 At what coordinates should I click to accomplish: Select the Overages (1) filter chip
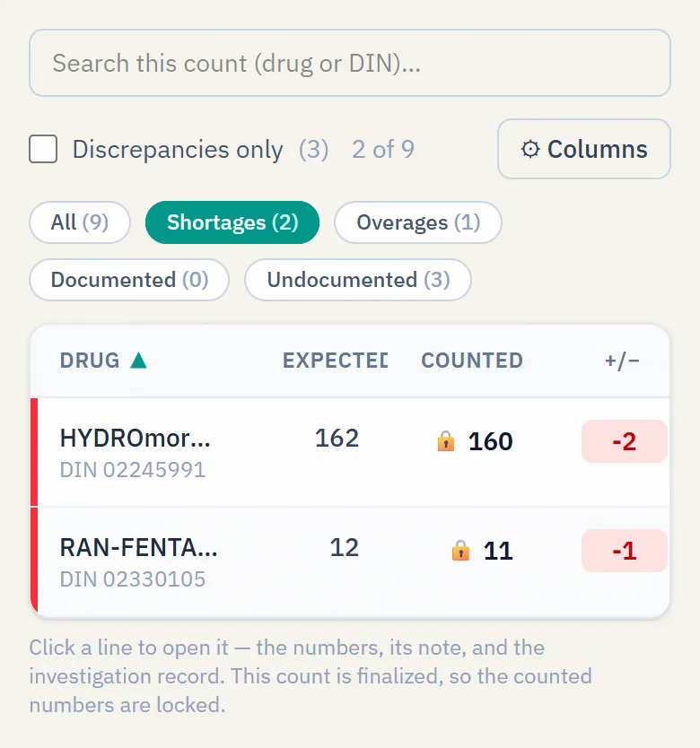(x=418, y=222)
